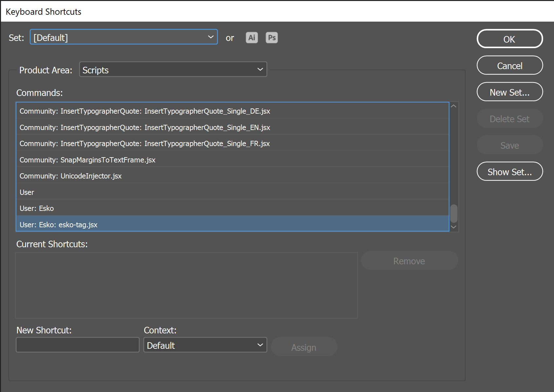Click the OK button
The width and height of the screenshot is (554, 392).
[x=509, y=39]
